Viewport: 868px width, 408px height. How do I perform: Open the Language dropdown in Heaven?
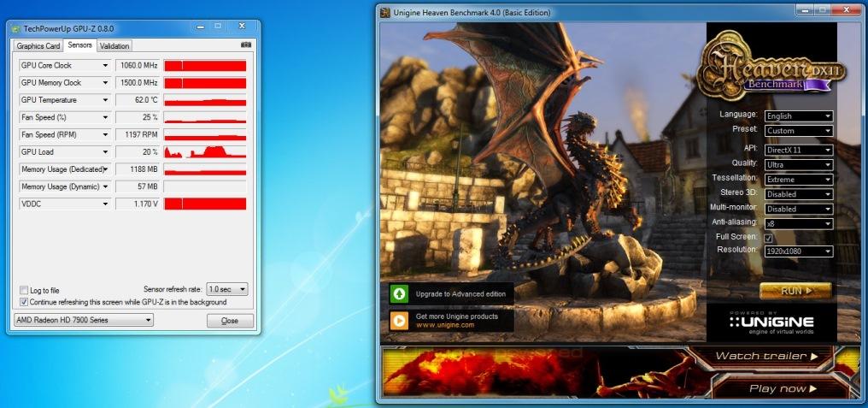[799, 115]
